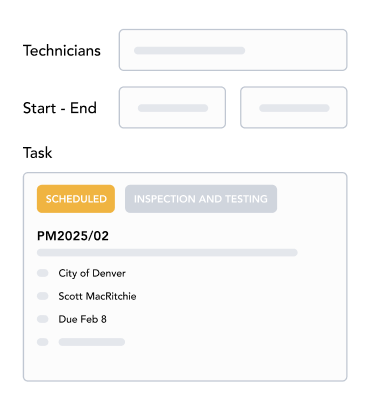369x410 pixels.
Task: Click the placeholder text in Technicians field
Action: click(189, 51)
